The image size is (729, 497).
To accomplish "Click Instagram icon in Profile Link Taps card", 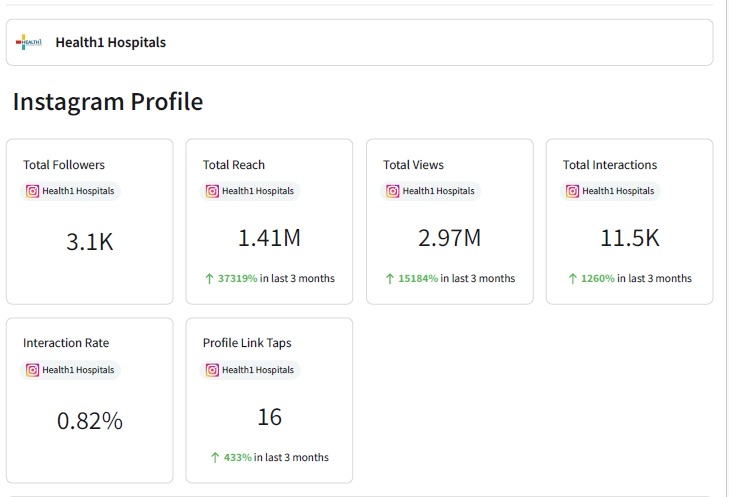I will (212, 370).
